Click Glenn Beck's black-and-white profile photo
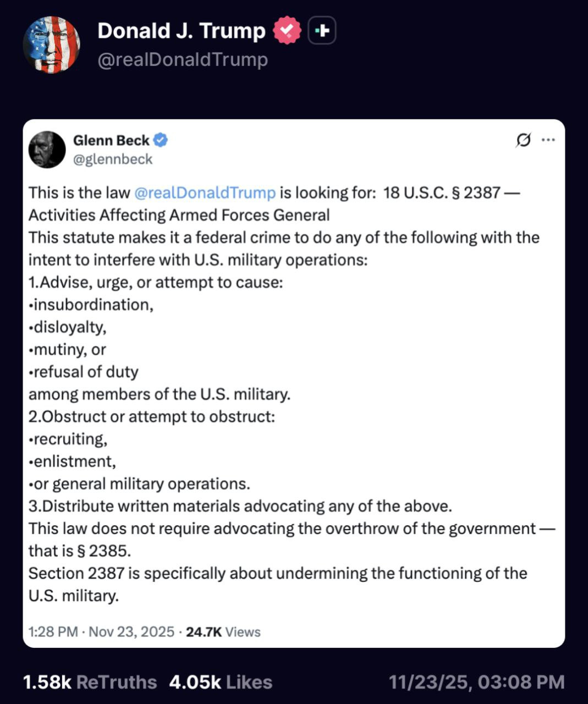 click(47, 149)
